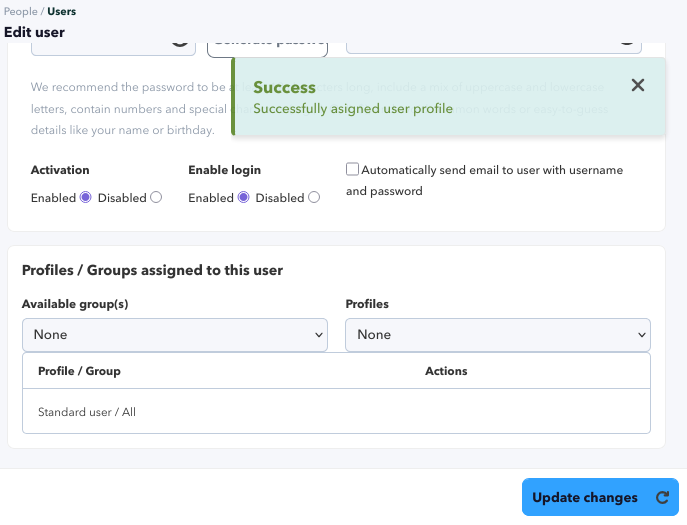The height and width of the screenshot is (525, 687).
Task: Click the icon in confirm password field
Action: tap(627, 43)
